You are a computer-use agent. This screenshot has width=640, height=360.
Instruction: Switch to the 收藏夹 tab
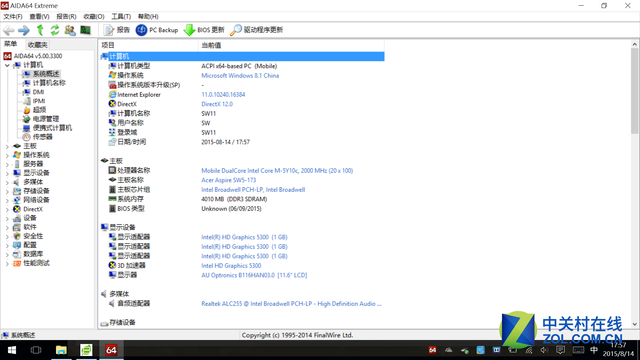tap(38, 45)
